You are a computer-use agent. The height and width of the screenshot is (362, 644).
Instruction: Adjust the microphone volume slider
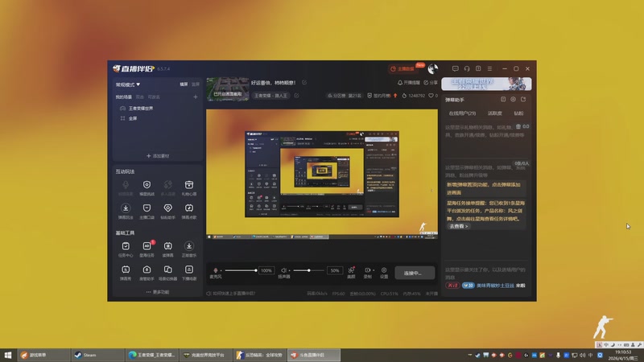click(x=240, y=270)
